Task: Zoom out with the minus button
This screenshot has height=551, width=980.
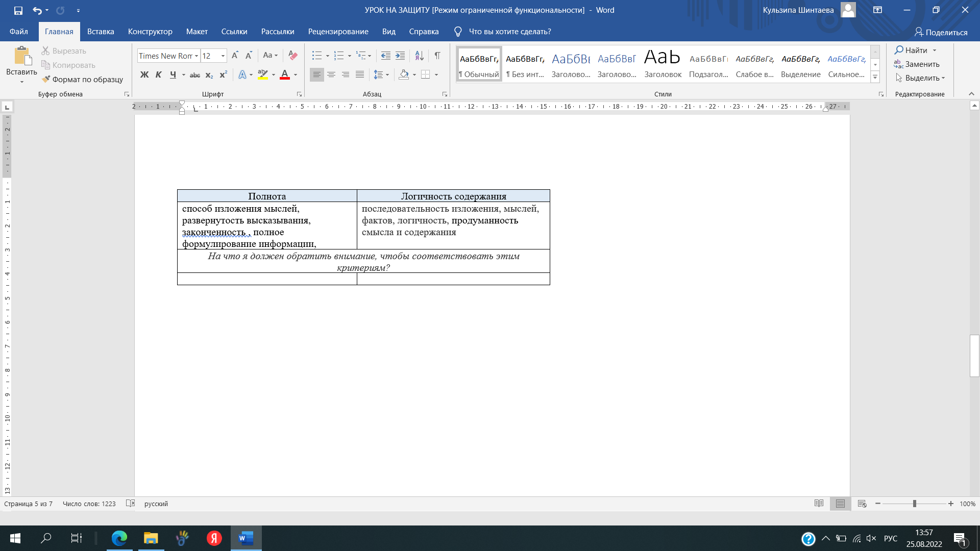Action: click(878, 504)
